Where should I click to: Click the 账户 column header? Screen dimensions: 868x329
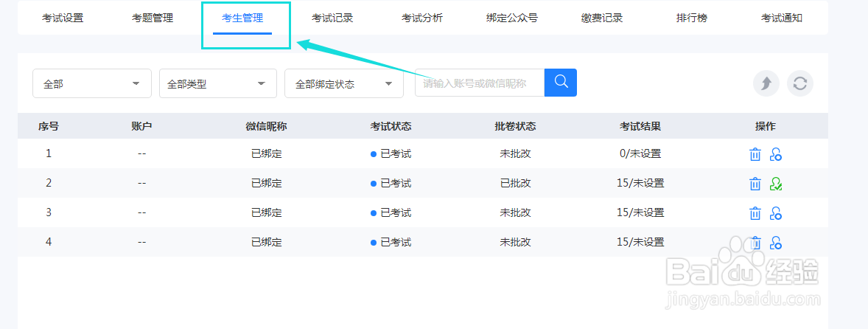click(x=141, y=126)
